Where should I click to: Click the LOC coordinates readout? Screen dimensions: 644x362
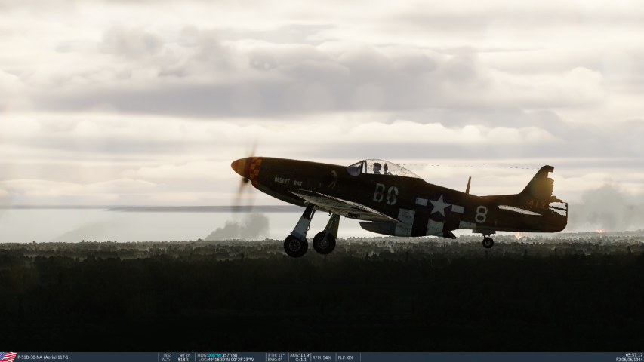pyautogui.click(x=225, y=359)
